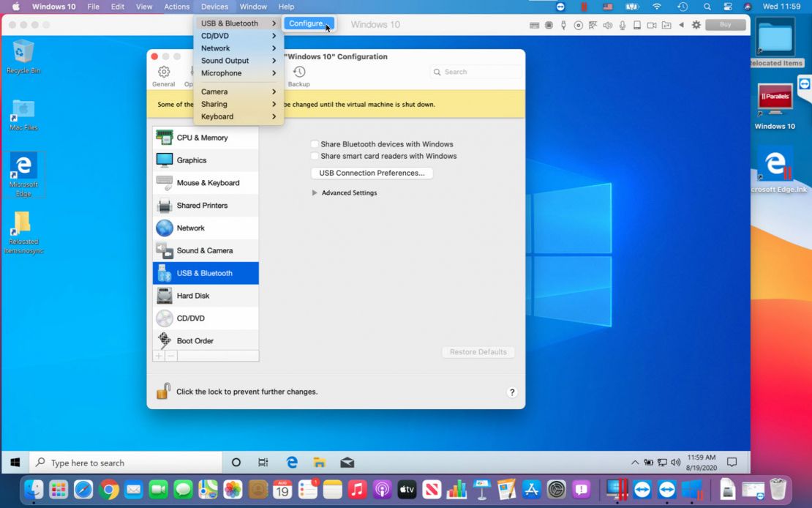Click the lock to prevent further changes
The height and width of the screenshot is (508, 812).
pyautogui.click(x=164, y=392)
